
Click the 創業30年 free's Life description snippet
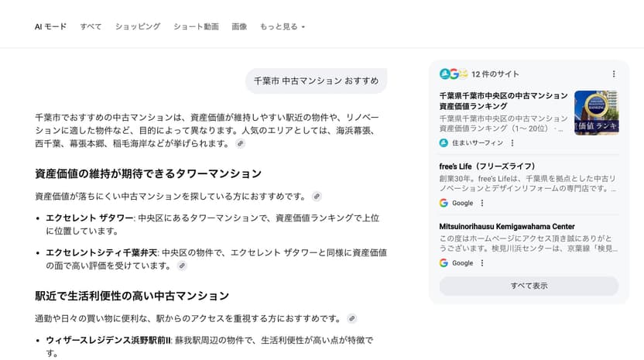tap(528, 183)
